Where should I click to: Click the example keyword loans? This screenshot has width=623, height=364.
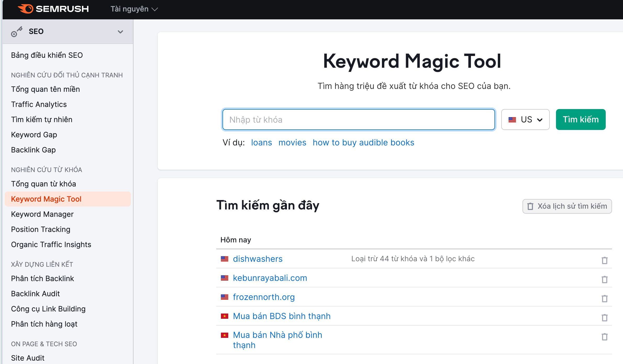[262, 143]
